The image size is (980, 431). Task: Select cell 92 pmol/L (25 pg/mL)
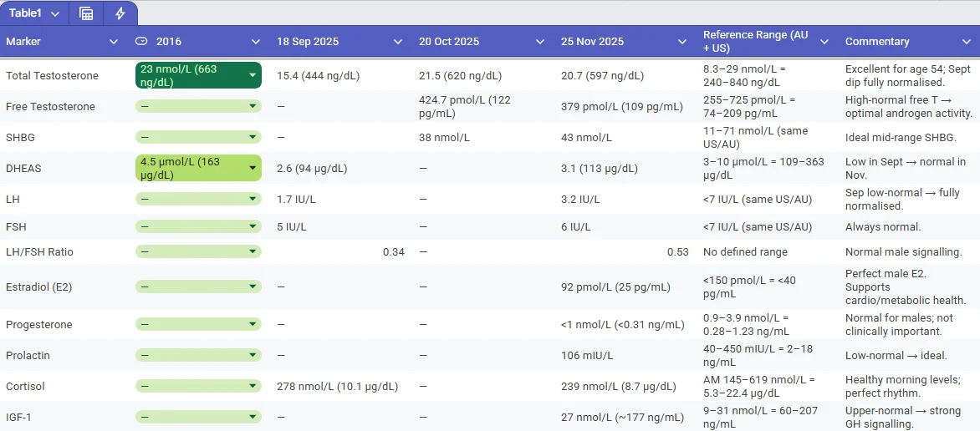coord(615,286)
